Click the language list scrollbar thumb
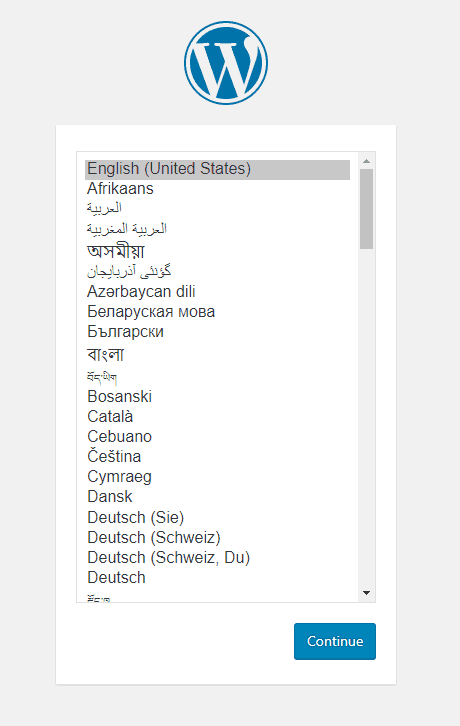 366,209
